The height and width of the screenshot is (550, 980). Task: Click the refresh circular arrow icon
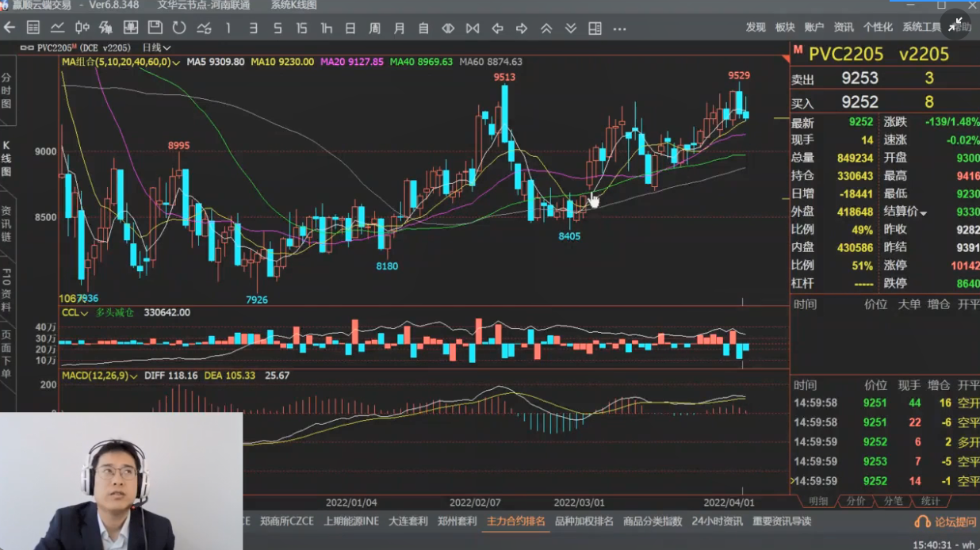tap(179, 28)
